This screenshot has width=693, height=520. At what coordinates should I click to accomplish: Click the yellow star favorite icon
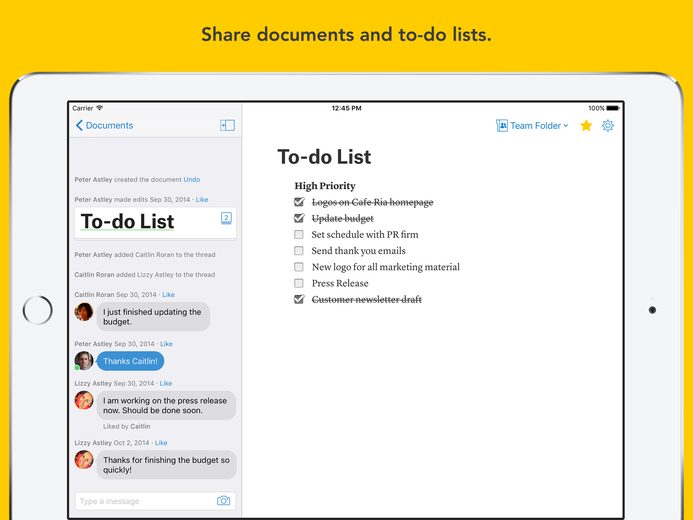pyautogui.click(x=586, y=126)
